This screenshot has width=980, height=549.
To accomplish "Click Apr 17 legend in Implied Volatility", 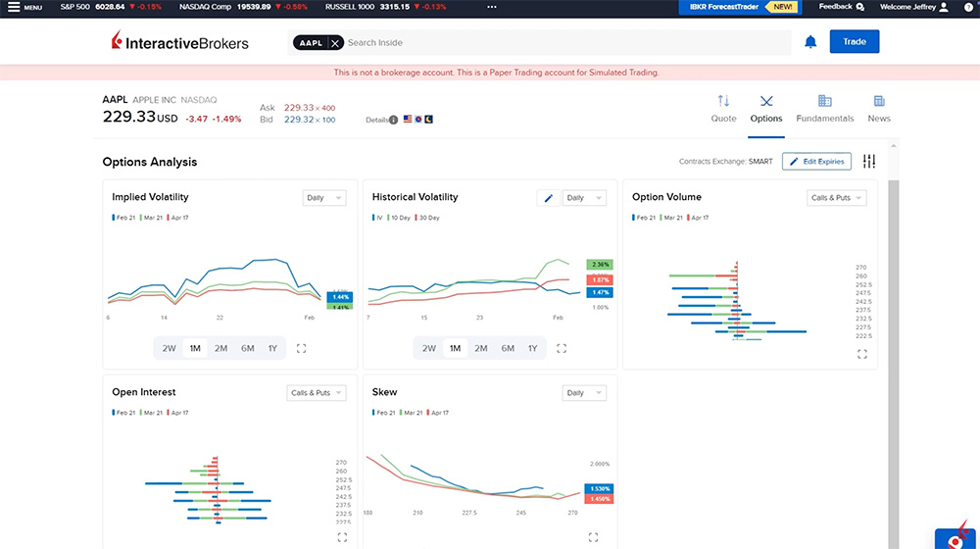I will click(x=178, y=218).
